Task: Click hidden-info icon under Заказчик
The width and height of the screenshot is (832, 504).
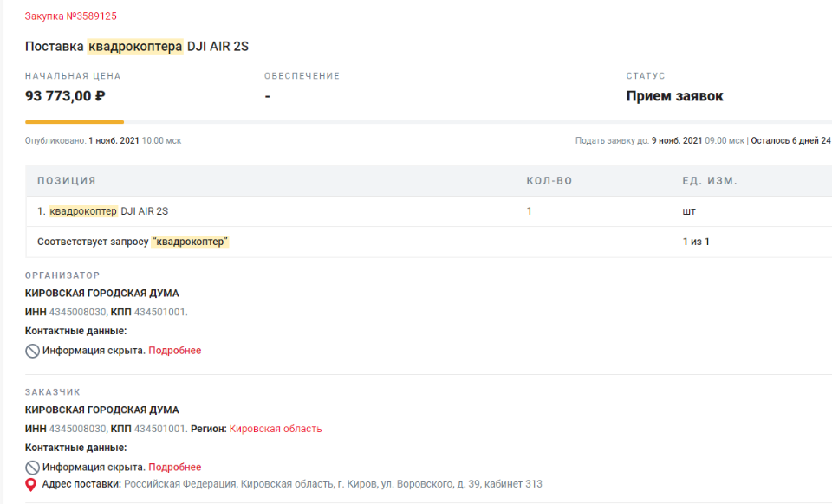Action: [32, 468]
